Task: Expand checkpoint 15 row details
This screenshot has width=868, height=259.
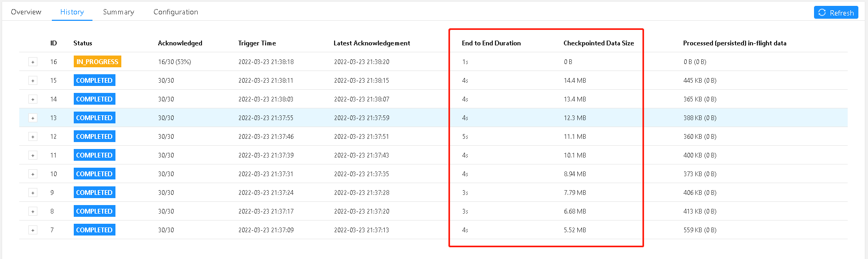Action: [33, 81]
